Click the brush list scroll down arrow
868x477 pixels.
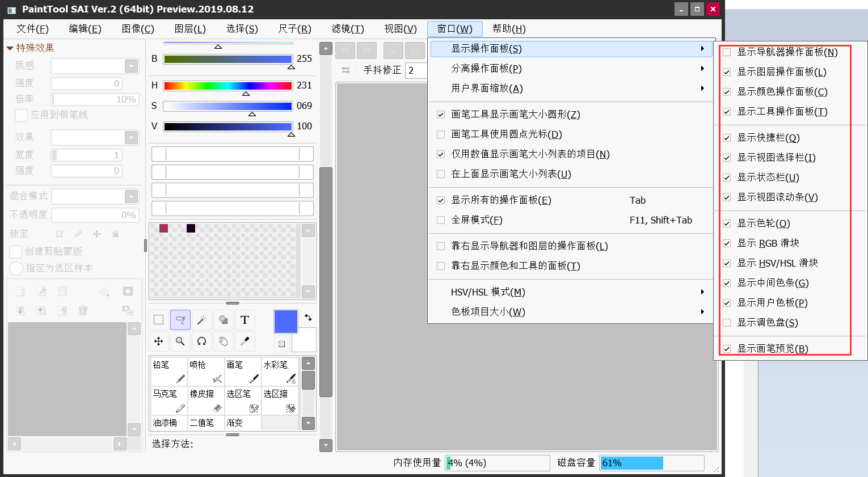coord(308,423)
